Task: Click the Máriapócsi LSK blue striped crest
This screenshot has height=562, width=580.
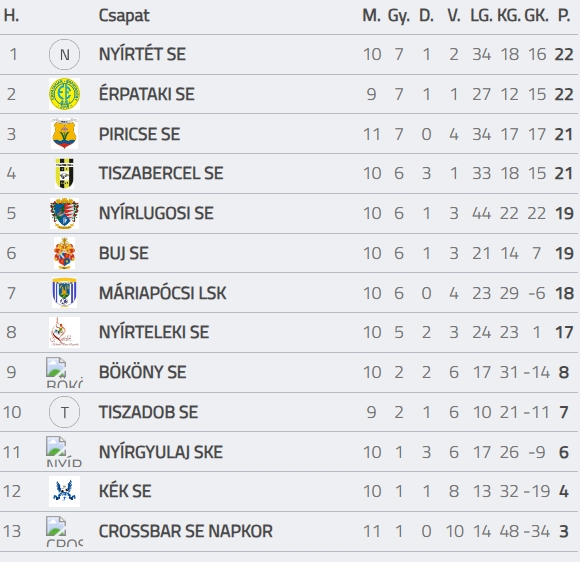Action: point(64,293)
